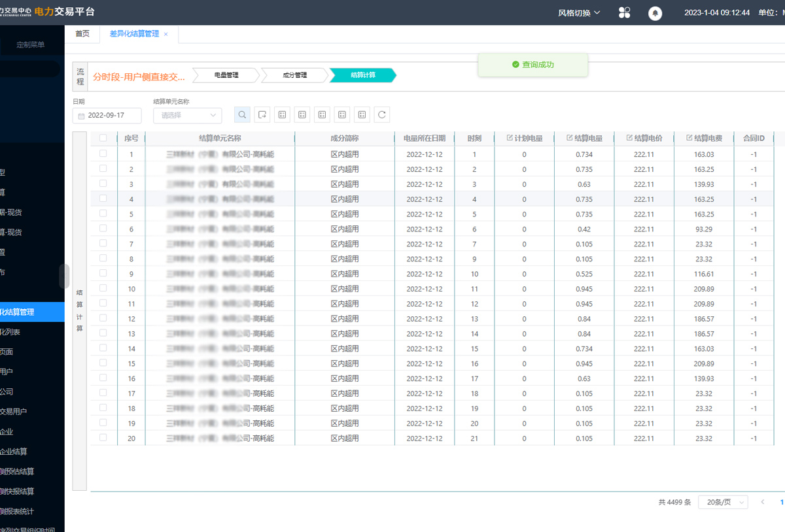785x532 pixels.
Task: Click the calendar icon in date field
Action: point(82,116)
